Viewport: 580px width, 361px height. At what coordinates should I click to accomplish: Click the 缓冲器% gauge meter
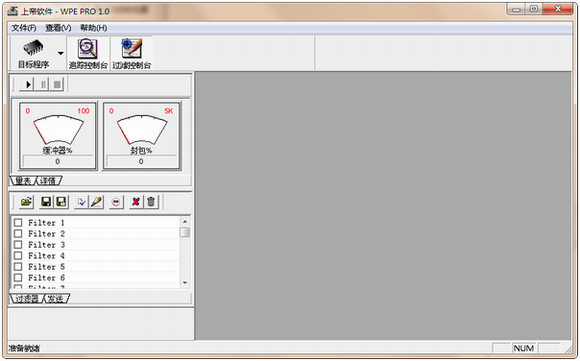pyautogui.click(x=58, y=136)
